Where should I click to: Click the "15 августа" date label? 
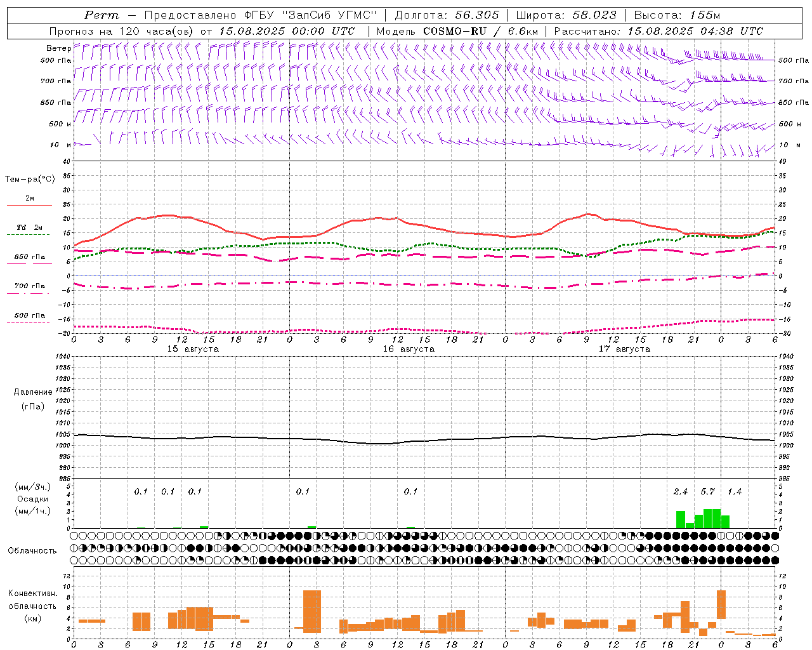click(193, 349)
